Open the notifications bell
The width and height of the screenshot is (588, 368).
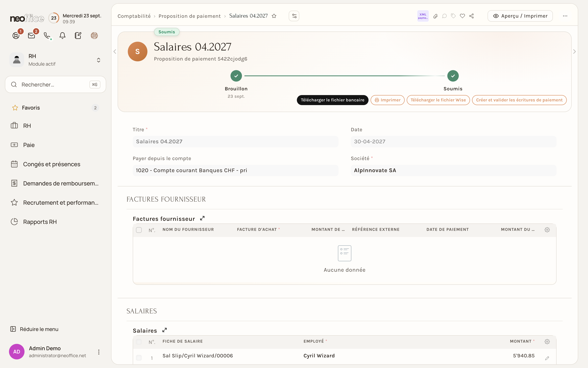[x=62, y=36]
